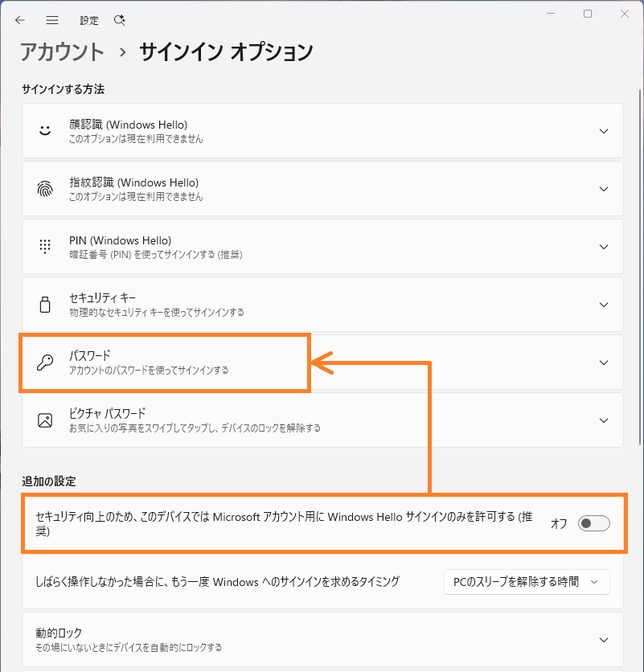The width and height of the screenshot is (644, 672).
Task: Open the hamburger navigation menu
Action: click(x=52, y=20)
